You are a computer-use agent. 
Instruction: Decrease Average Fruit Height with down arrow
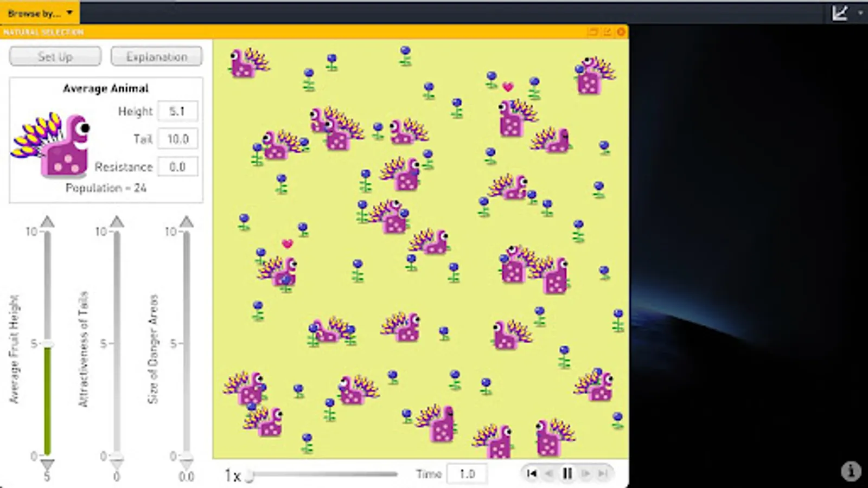tap(48, 465)
